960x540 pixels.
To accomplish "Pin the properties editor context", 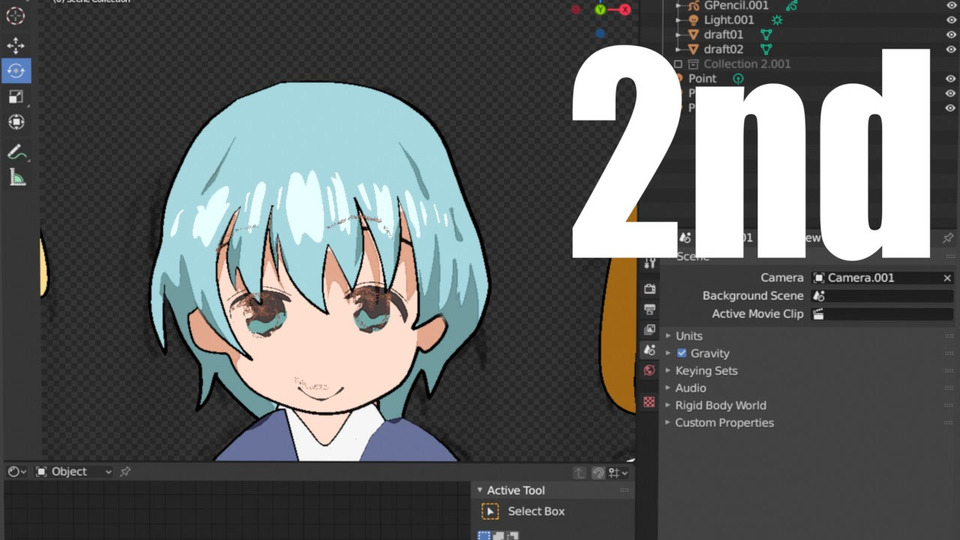I will [948, 238].
